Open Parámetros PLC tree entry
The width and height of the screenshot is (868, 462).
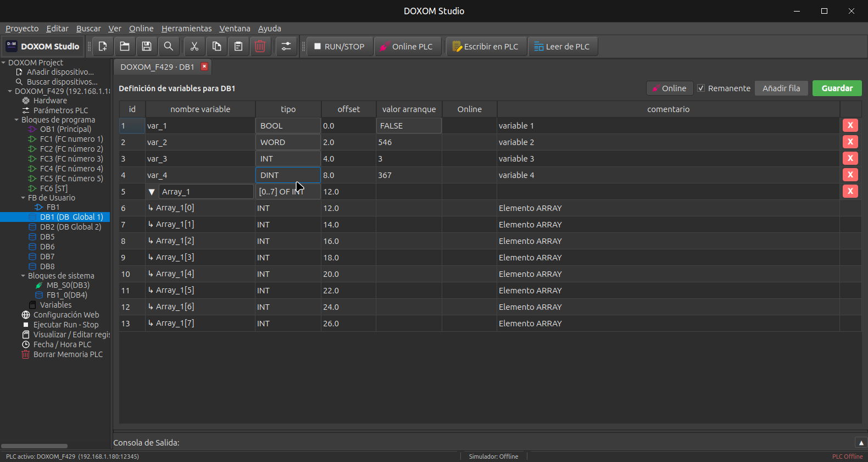[x=60, y=110]
